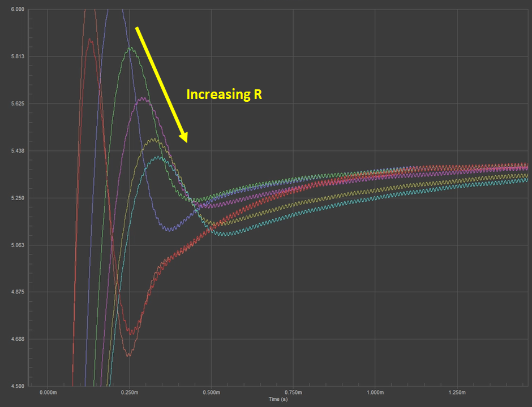Click the 4.688 y-axis value label
This screenshot has width=532, height=407.
[x=18, y=339]
